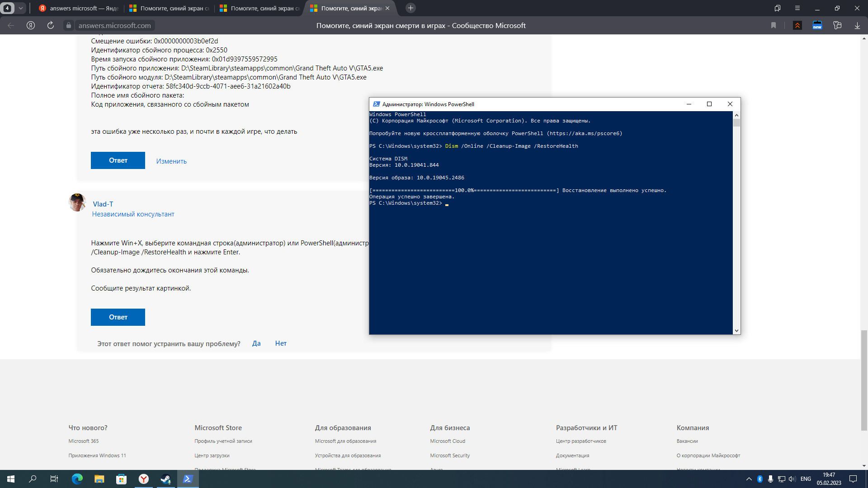Go back to the previous page
Screen dimensions: 868x488
(11, 25)
